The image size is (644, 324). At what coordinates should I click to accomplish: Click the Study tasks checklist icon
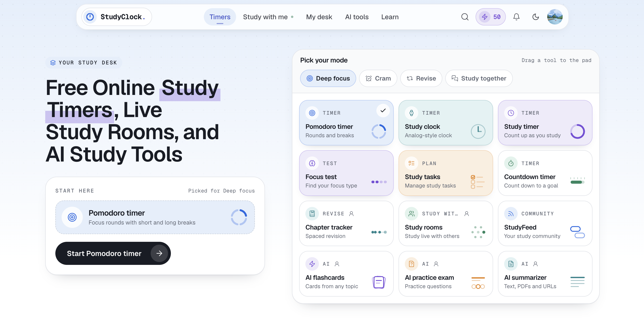point(411,163)
